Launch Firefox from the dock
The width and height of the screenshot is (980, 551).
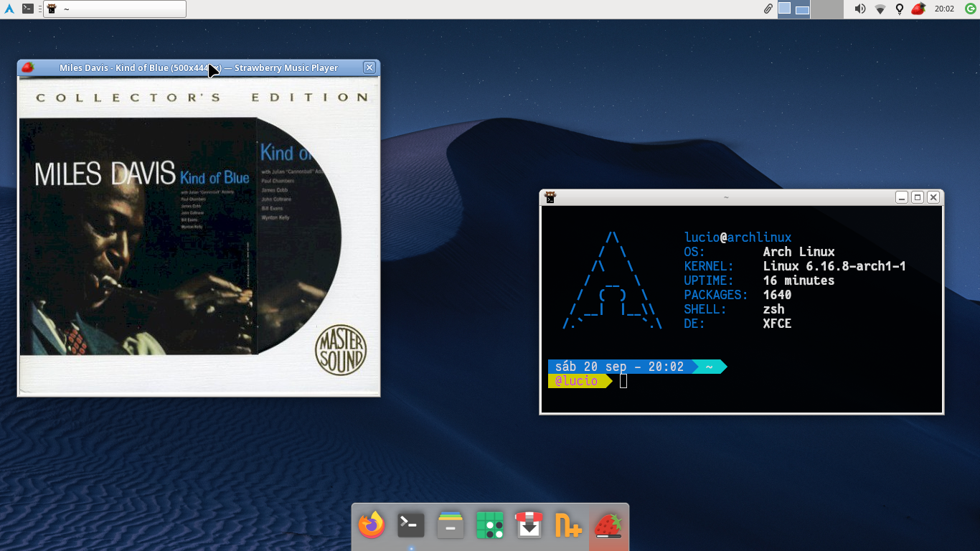click(372, 525)
